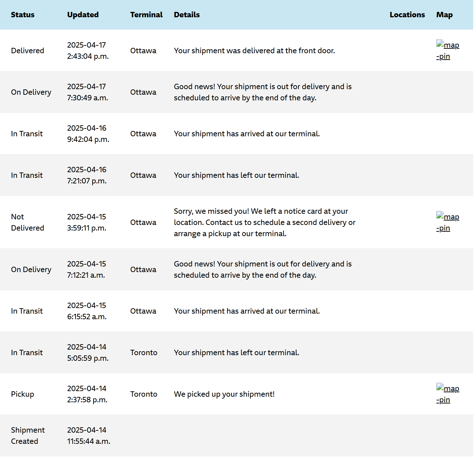Click the 'Sorry, we missed you' detail text
Image resolution: width=476 pixels, height=459 pixels.
[265, 222]
